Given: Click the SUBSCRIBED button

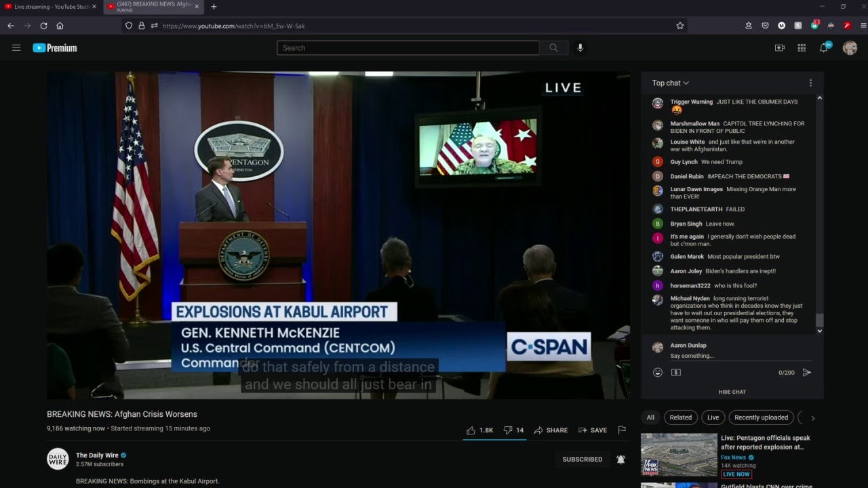Looking at the screenshot, I should pos(583,460).
